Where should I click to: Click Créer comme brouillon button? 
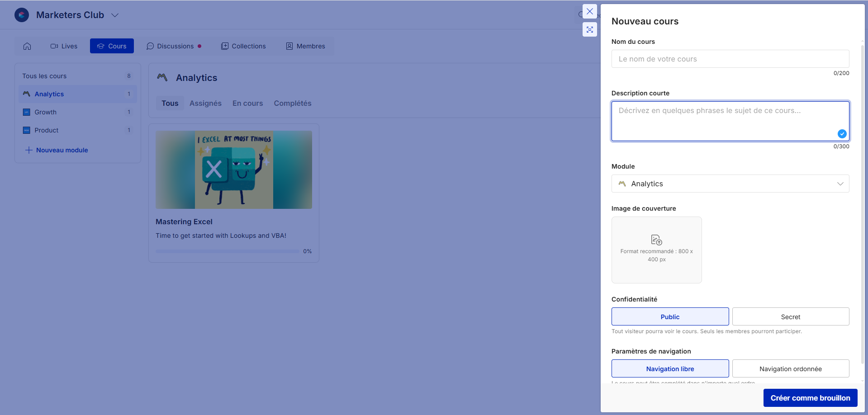point(810,398)
